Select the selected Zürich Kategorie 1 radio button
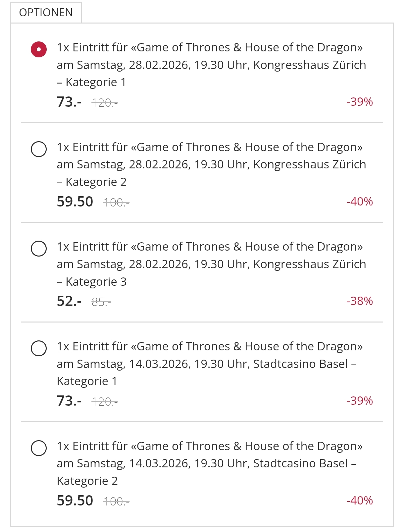This screenshot has height=532, width=404. (39, 49)
